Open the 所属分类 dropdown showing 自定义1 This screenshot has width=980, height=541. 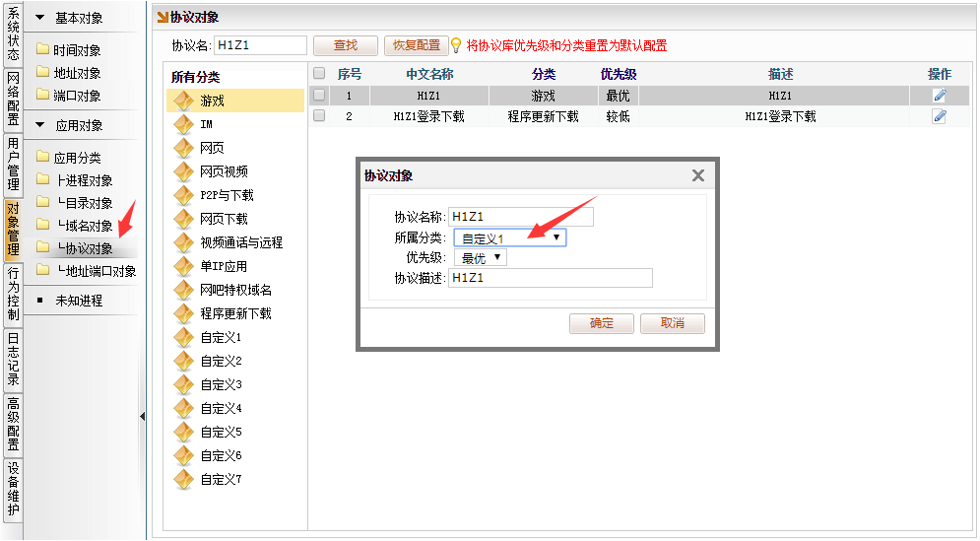pos(509,237)
